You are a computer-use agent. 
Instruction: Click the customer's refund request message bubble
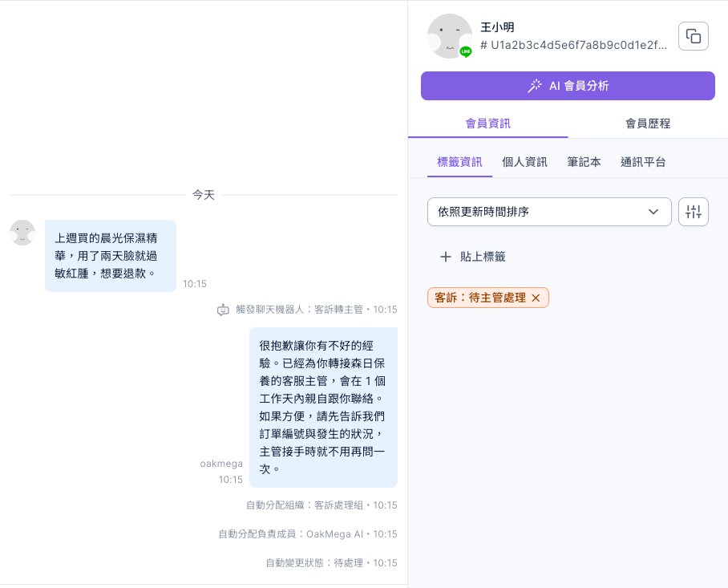tap(111, 256)
